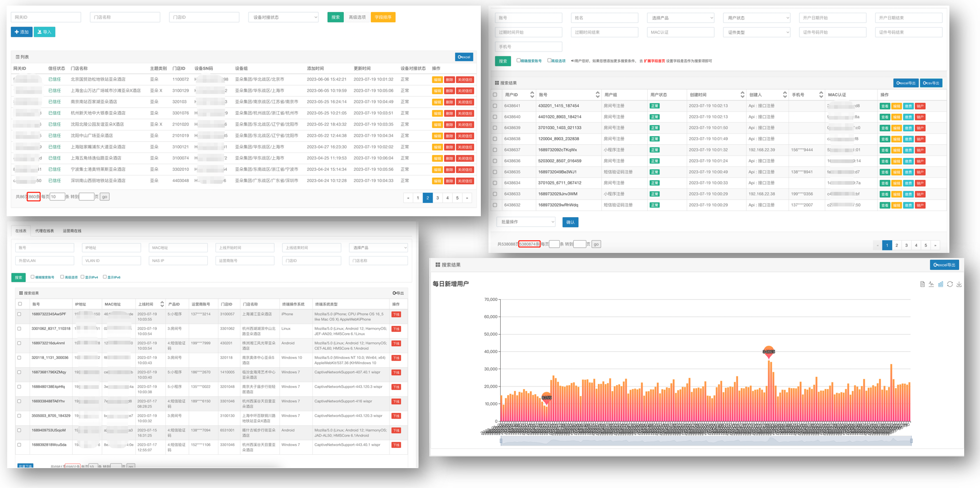The image size is (980, 488).
Task: Check the row for user 6438641
Action: click(495, 106)
